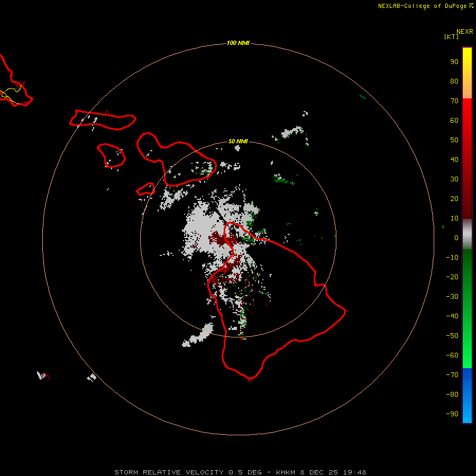Image resolution: width=476 pixels, height=476 pixels.
Task: Click the small Kahoolawe island outline
Action: point(145,189)
